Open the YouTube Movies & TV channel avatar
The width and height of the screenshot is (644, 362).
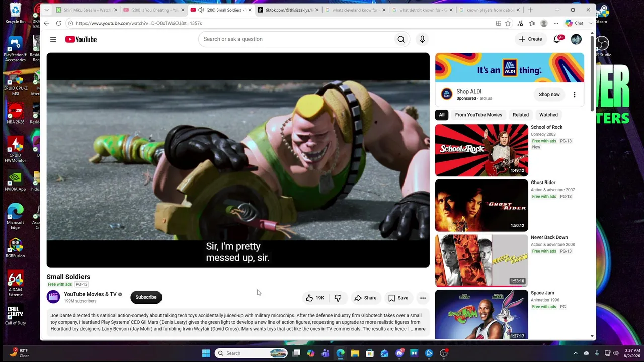click(x=53, y=297)
